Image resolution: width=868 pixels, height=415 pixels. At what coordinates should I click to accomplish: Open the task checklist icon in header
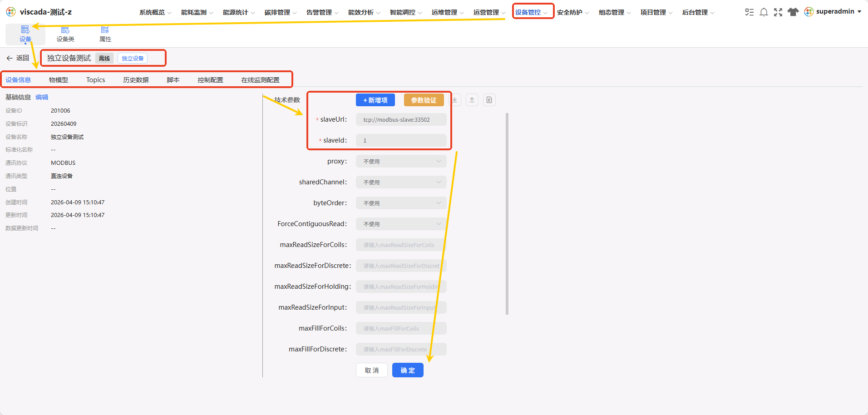749,12
